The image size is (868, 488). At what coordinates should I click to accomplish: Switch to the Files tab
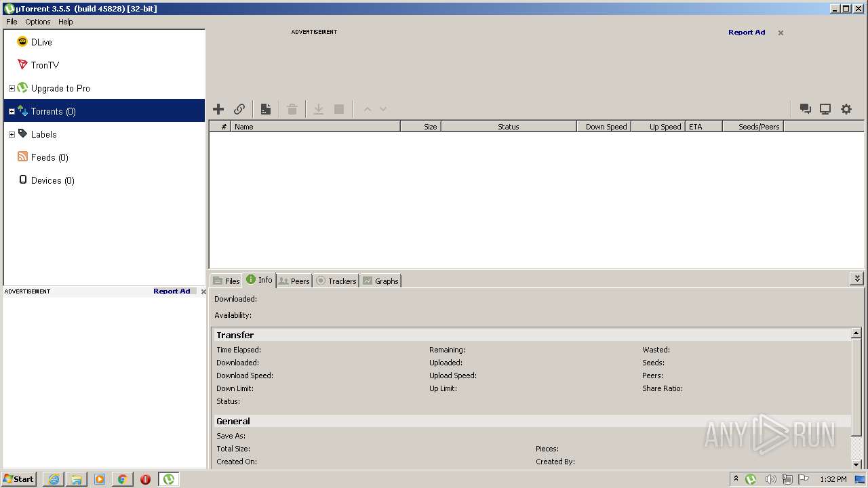click(x=226, y=281)
